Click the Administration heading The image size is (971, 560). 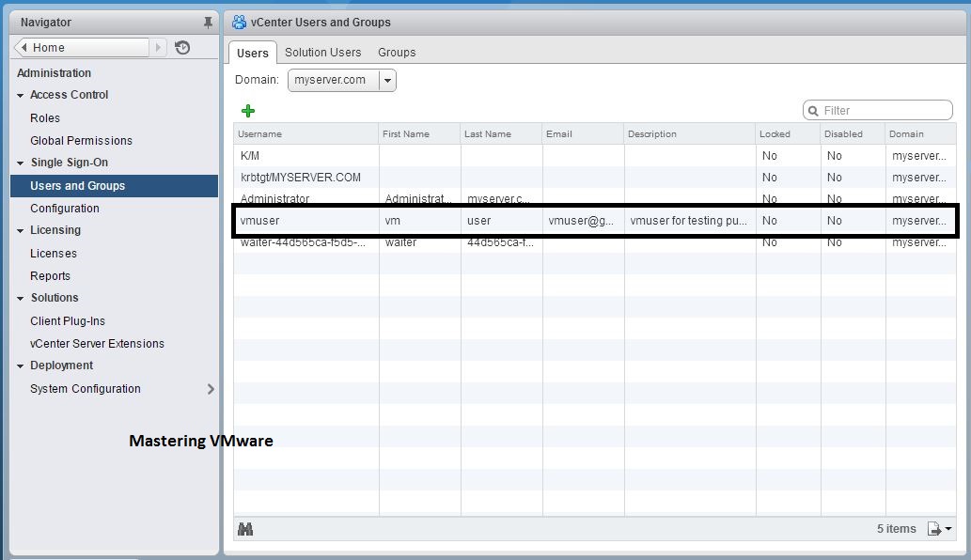point(54,73)
